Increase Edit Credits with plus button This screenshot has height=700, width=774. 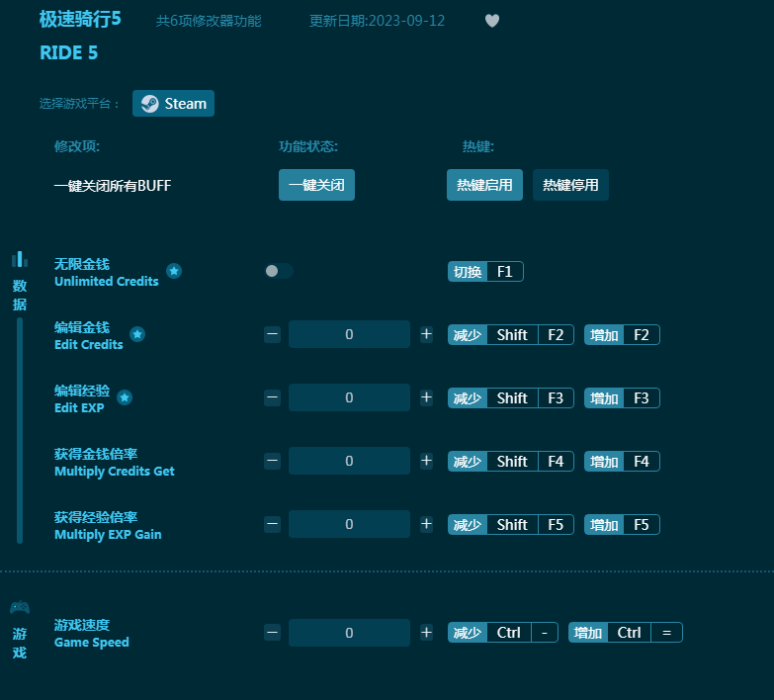[426, 334]
